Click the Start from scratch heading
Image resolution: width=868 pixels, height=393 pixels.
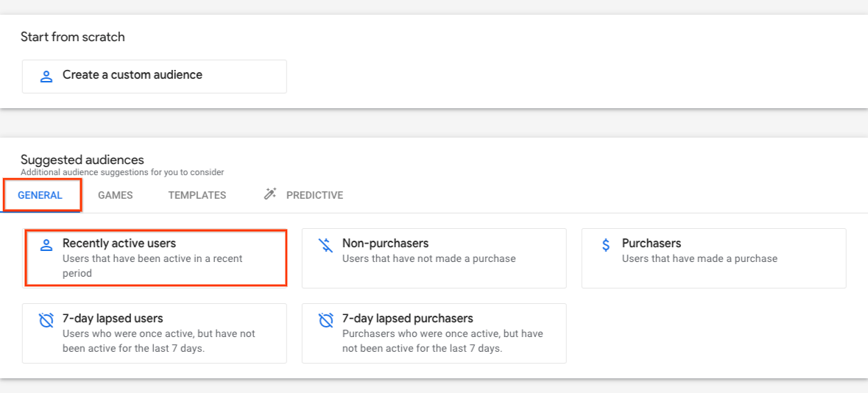tap(73, 37)
